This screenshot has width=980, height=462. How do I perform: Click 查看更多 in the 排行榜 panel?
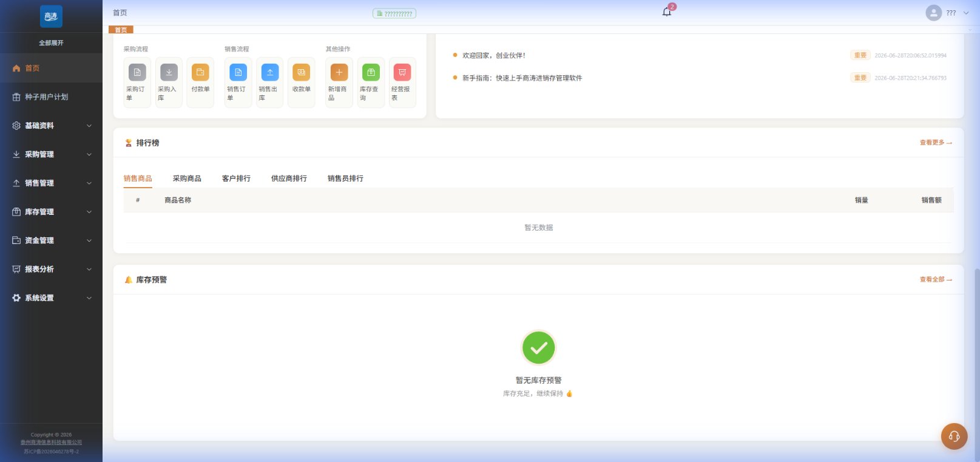(x=936, y=143)
